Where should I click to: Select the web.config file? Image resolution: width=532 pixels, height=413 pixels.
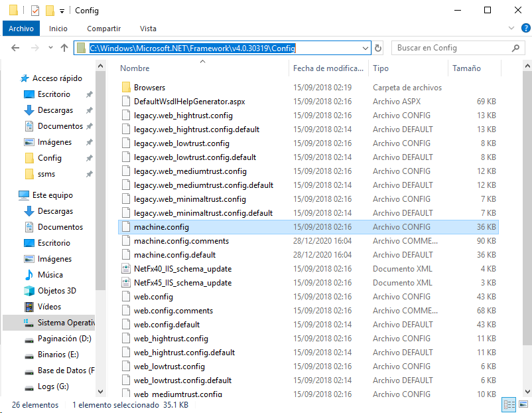click(153, 297)
